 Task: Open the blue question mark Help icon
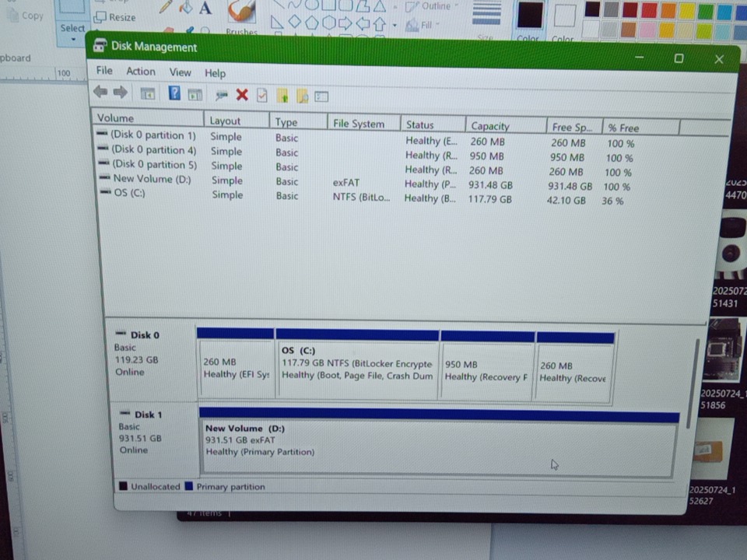(x=174, y=93)
